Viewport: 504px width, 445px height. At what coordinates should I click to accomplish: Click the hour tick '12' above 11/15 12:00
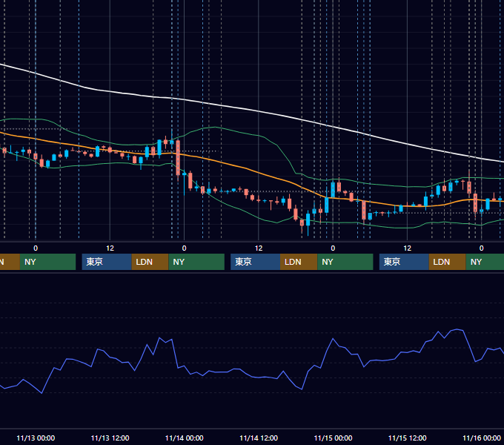(407, 248)
